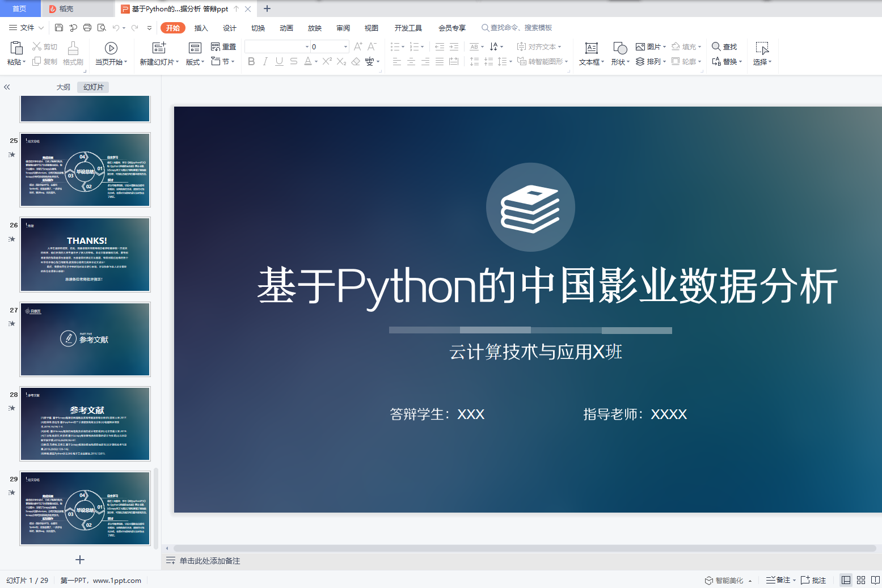The image size is (882, 588).
Task: Click the Redo arrow icon
Action: pyautogui.click(x=134, y=28)
